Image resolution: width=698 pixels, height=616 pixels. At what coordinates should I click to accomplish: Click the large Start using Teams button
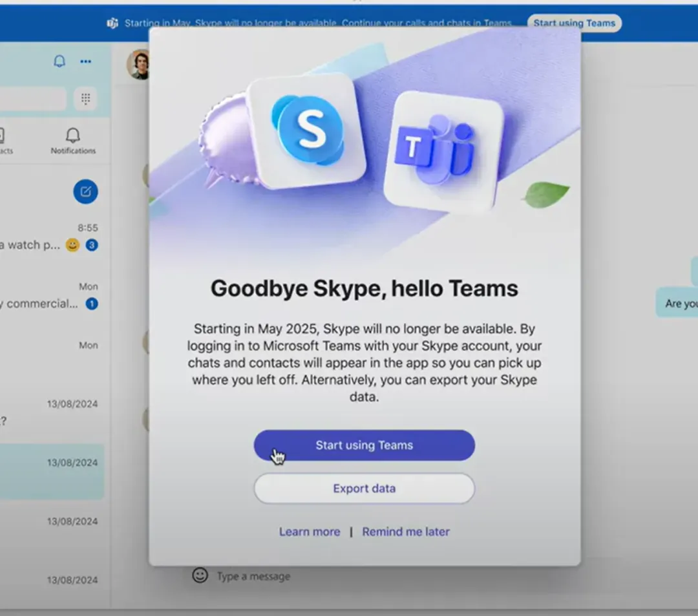point(364,445)
